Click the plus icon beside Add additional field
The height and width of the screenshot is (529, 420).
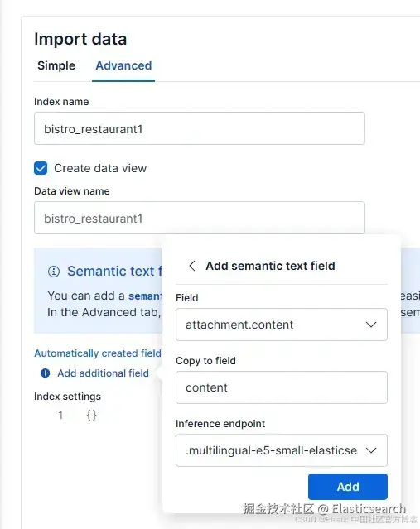click(x=46, y=373)
